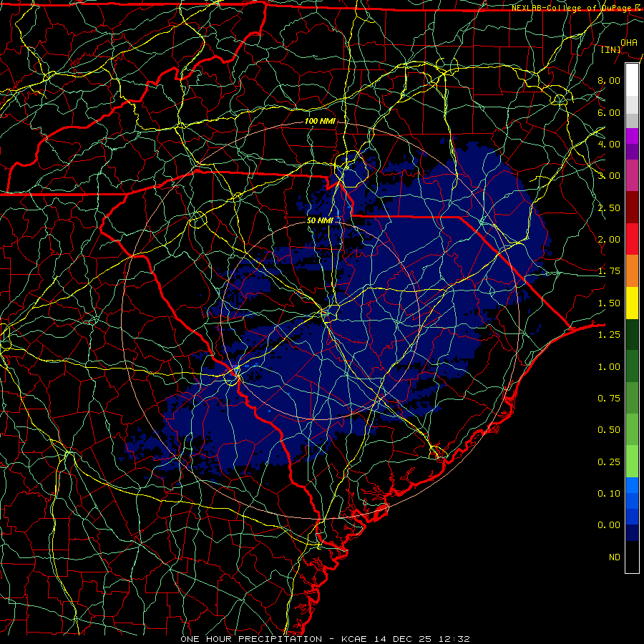Click the '1.25' scale label
644x644 pixels.
[x=609, y=335]
